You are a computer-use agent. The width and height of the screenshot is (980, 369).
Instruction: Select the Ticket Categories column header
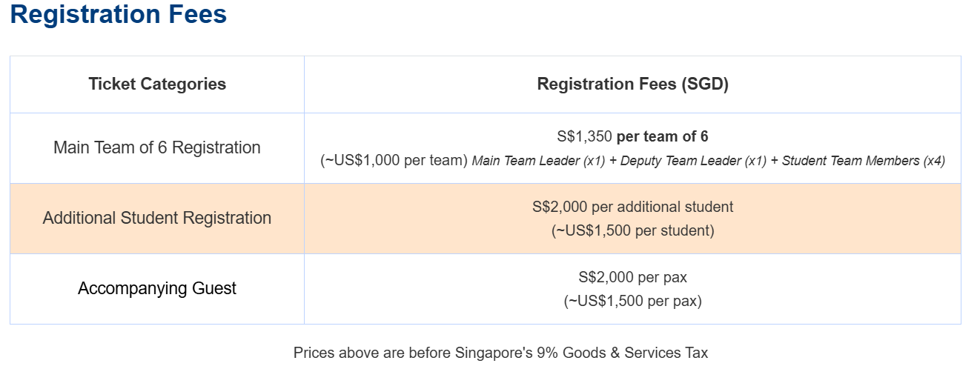pyautogui.click(x=157, y=84)
